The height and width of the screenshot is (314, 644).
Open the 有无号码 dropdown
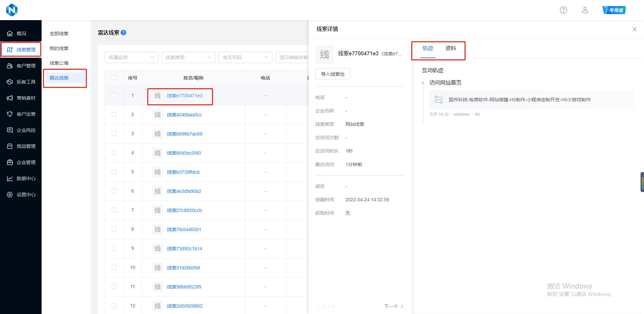tap(245, 57)
